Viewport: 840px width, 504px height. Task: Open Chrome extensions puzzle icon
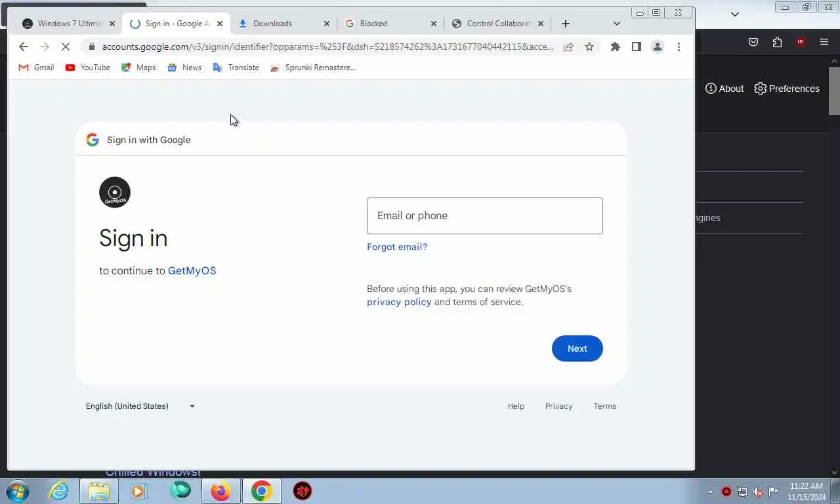[615, 47]
